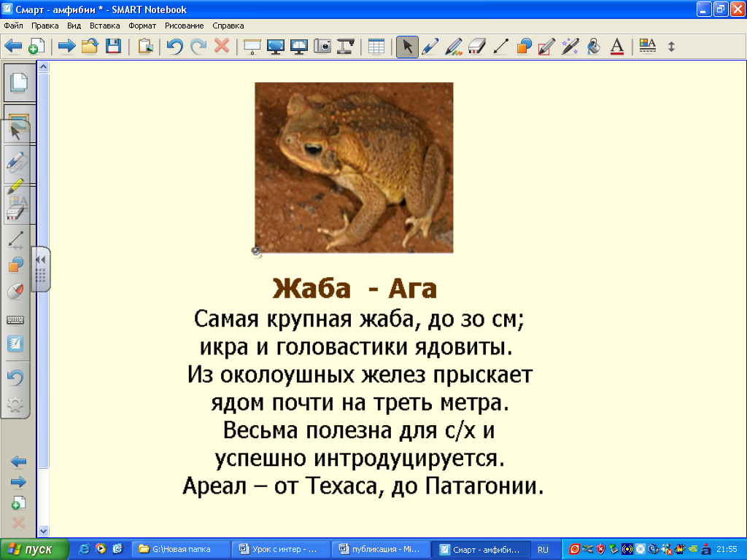747x560 pixels.
Task: Open the on-screen keyboard from floating toolbar
Action: 15,319
